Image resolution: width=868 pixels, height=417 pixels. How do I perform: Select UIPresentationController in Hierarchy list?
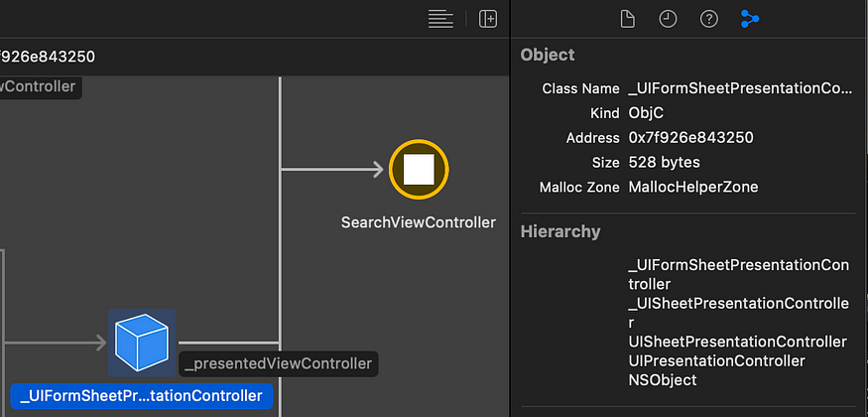click(x=717, y=361)
